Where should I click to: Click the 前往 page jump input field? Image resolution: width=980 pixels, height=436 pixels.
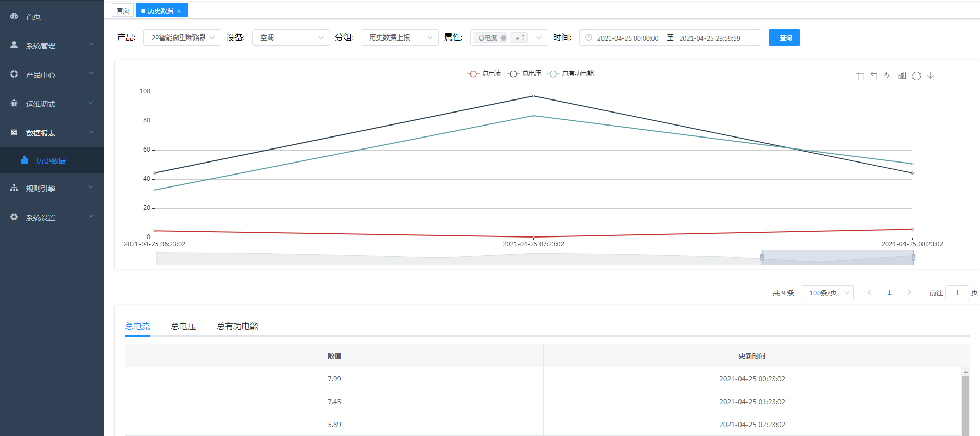coord(957,293)
